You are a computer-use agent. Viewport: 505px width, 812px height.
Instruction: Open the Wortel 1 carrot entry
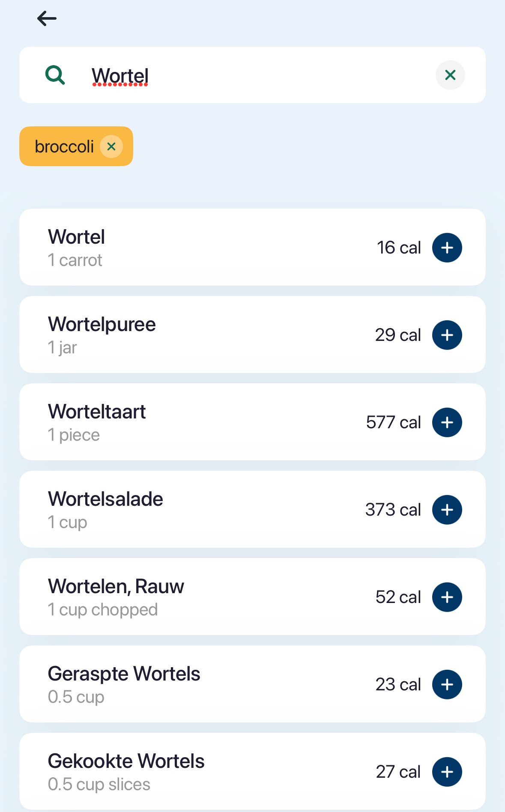click(x=193, y=248)
